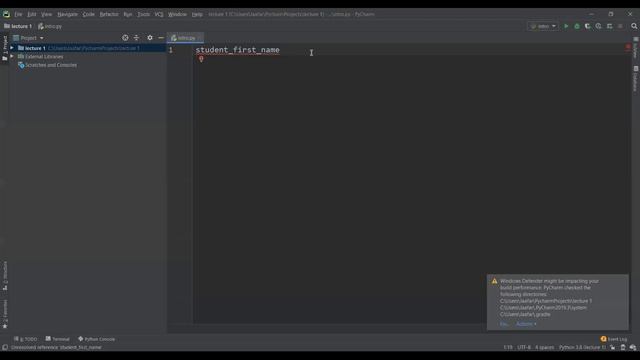Open Search Everywhere magnifier icon
640x360 pixels.
point(634,26)
